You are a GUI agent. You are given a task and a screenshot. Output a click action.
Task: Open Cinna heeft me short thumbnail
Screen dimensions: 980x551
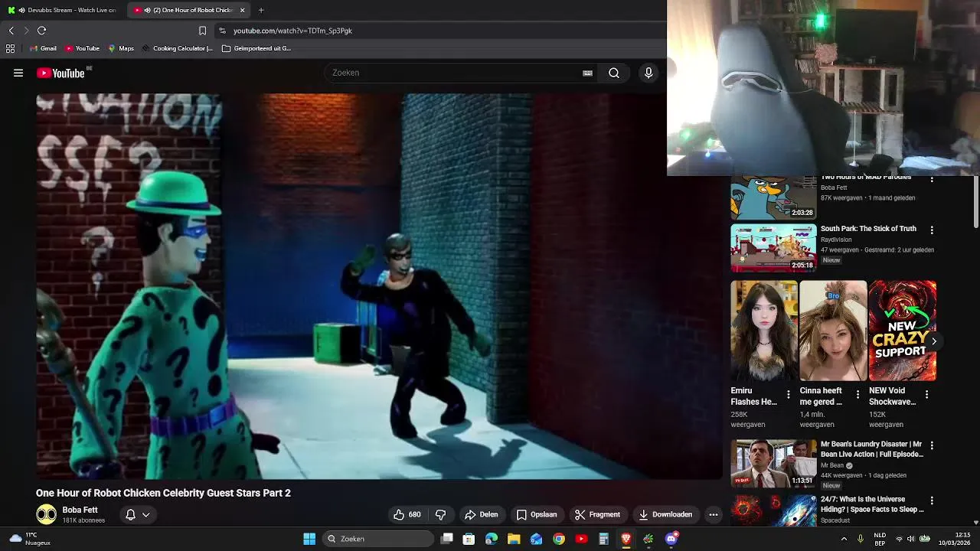click(x=833, y=331)
